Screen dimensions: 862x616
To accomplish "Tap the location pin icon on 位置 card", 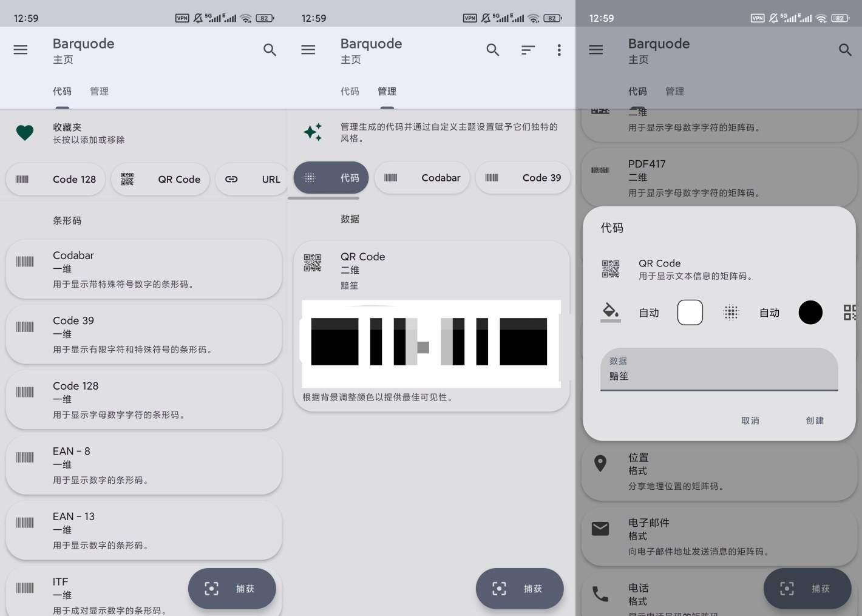I will coord(600,464).
